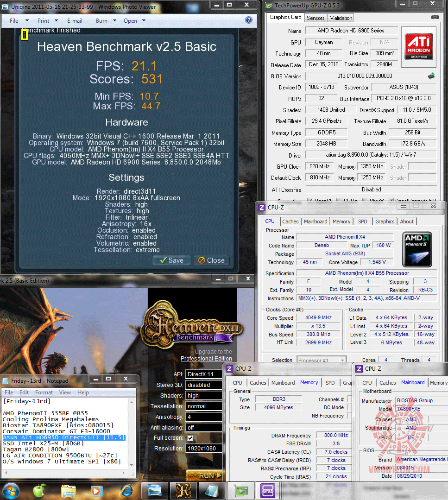Open the Resolution 1920x1080 dropdown
The height and width of the screenshot is (500, 448).
click(204, 449)
